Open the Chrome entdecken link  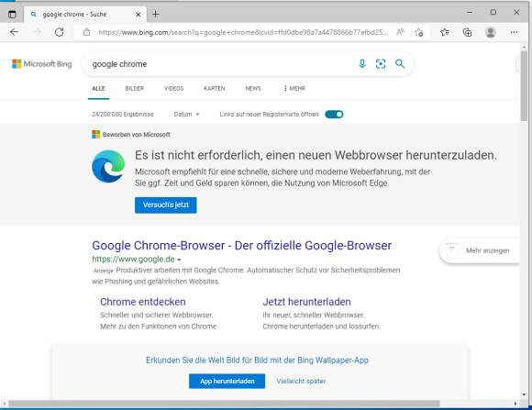click(x=143, y=302)
